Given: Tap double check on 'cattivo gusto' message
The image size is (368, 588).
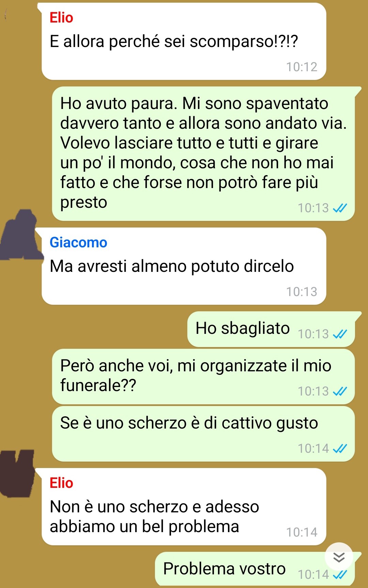Looking at the screenshot, I should [x=340, y=449].
